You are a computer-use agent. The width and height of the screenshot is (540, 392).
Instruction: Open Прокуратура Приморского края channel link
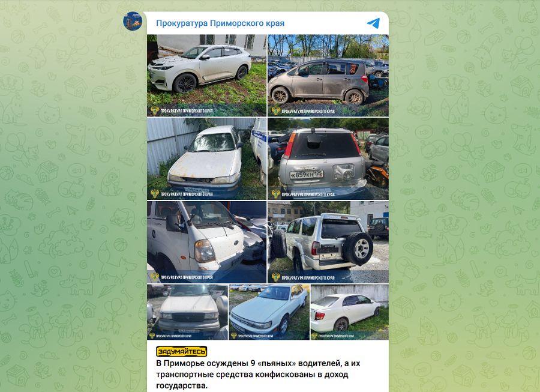220,23
